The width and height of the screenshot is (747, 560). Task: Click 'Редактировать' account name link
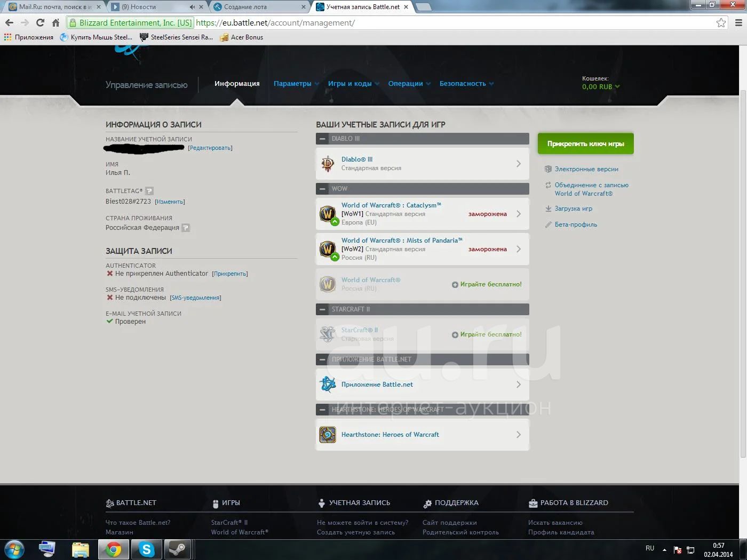coord(210,148)
